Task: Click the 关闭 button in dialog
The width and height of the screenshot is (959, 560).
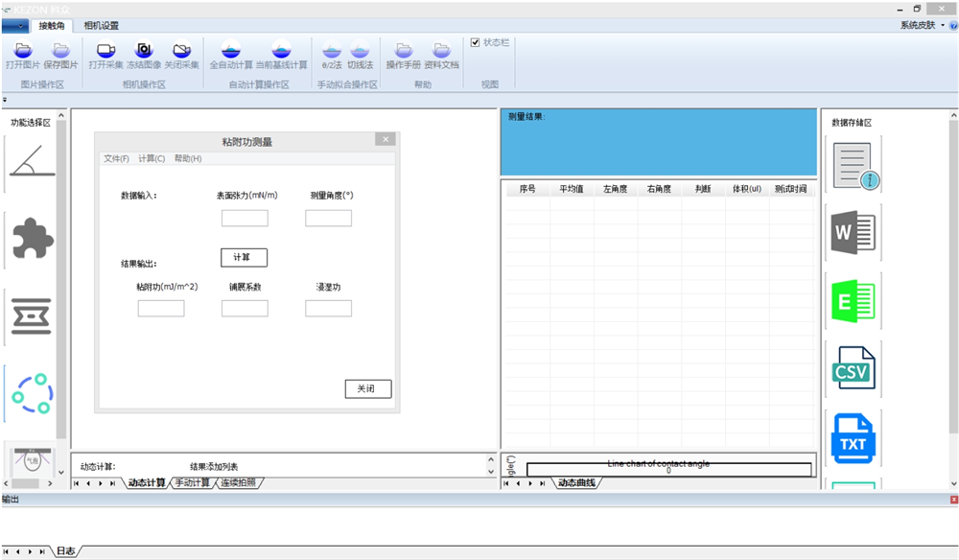Action: pos(367,388)
